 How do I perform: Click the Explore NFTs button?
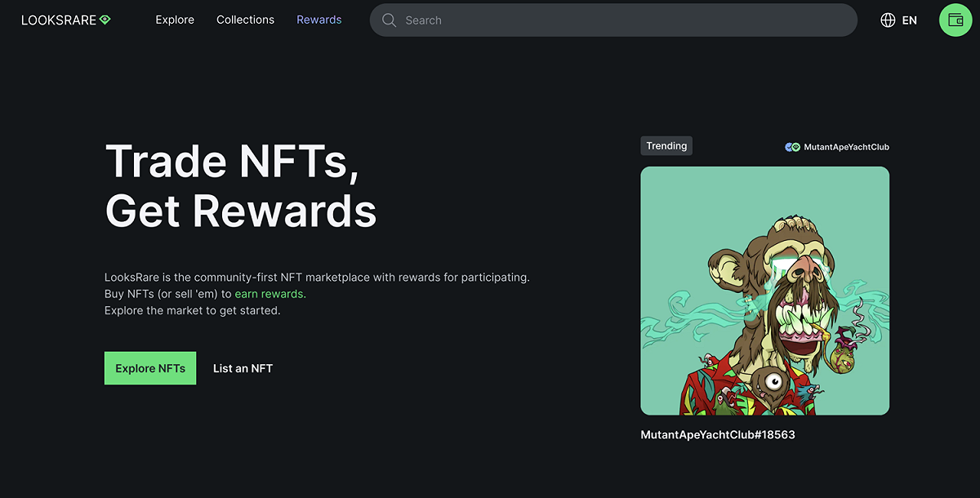[150, 368]
